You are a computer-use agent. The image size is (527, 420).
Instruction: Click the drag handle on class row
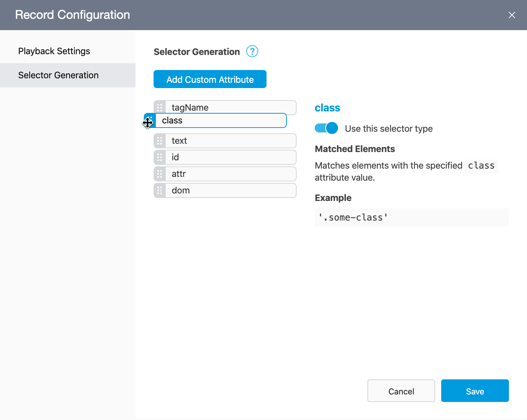click(x=150, y=121)
